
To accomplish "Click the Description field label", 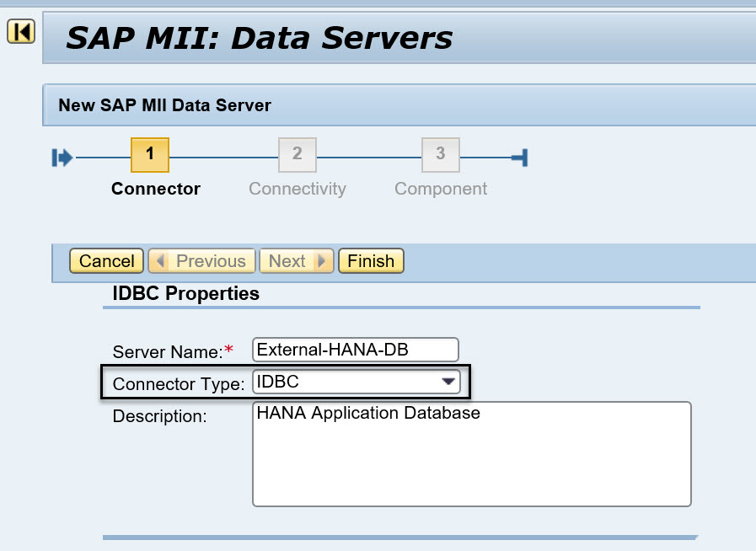I will click(159, 417).
